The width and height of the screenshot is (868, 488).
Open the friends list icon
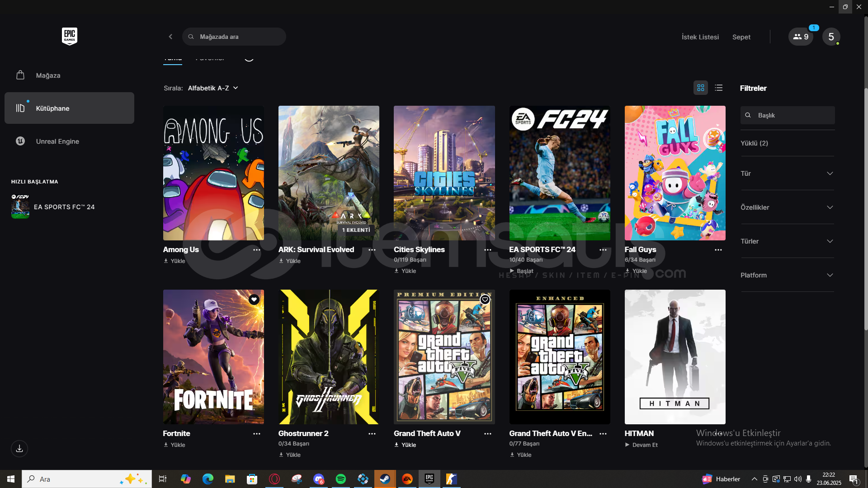click(x=801, y=37)
